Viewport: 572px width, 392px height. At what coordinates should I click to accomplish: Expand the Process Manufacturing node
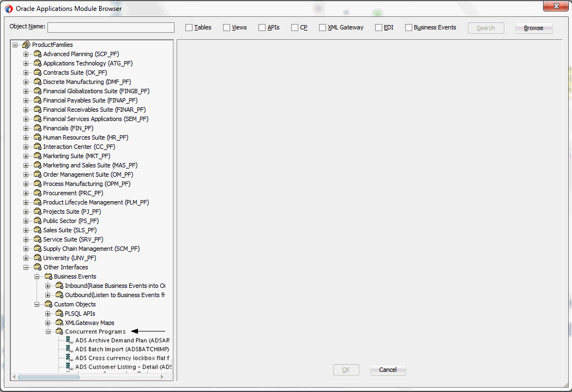(26, 184)
